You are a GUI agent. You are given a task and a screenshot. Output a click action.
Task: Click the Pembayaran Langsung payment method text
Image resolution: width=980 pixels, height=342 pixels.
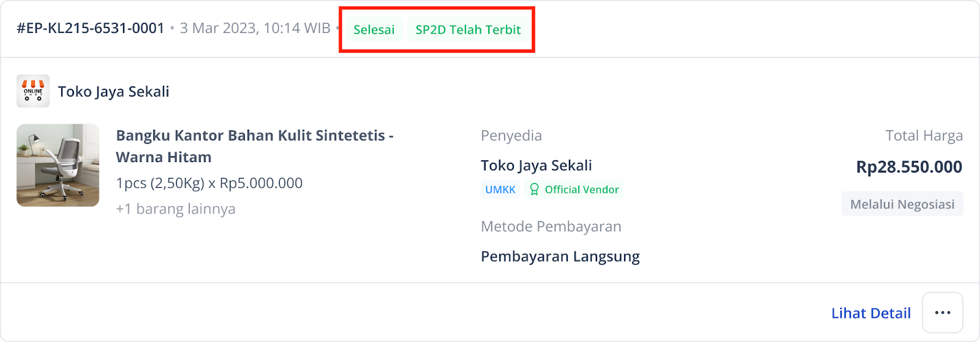[x=560, y=256]
